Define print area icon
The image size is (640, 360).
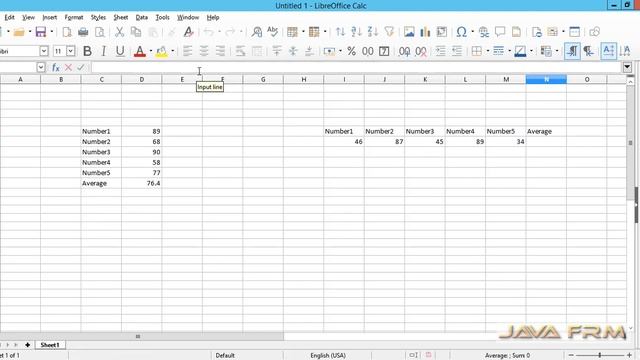point(536,32)
